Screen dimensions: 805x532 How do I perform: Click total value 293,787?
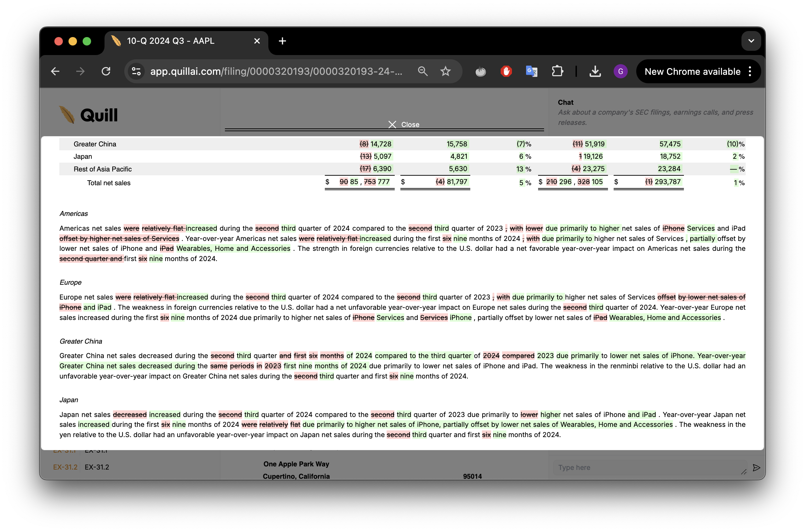pos(667,182)
